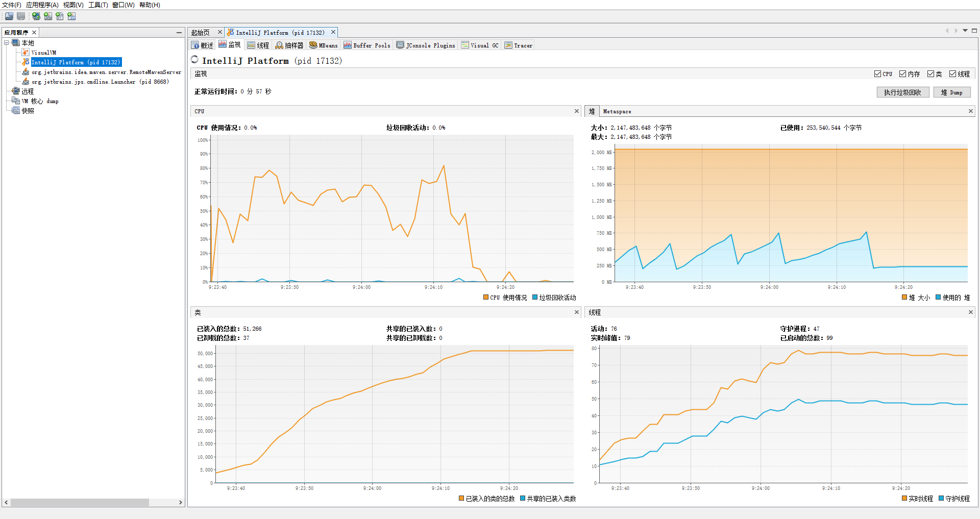Select the org.jetbrains.jps.cmdline.Launcher tree item
Viewport: 980px width, 519px height.
pos(100,82)
